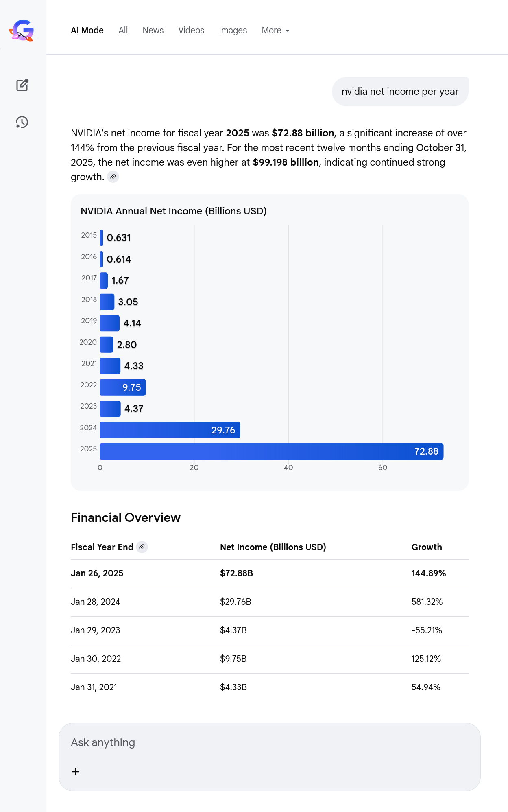This screenshot has width=508, height=812.
Task: Click the Google logo icon
Action: point(22,31)
